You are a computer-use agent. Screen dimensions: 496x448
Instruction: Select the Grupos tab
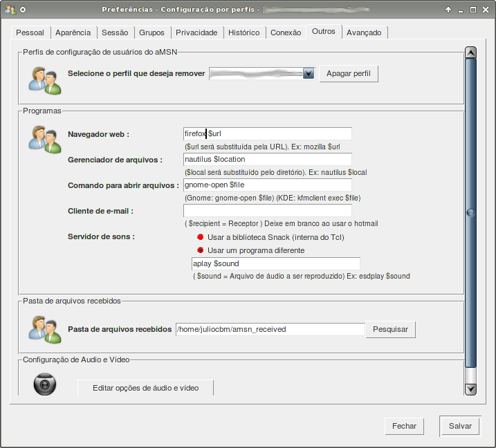pyautogui.click(x=151, y=32)
